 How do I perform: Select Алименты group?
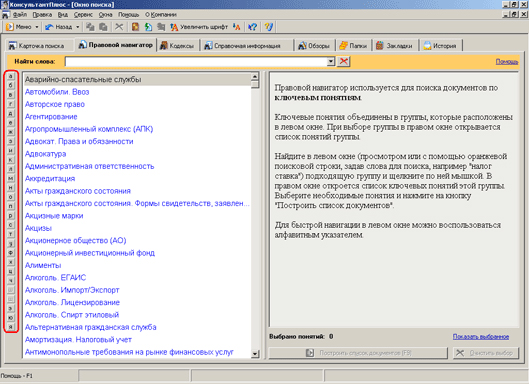[x=43, y=265]
